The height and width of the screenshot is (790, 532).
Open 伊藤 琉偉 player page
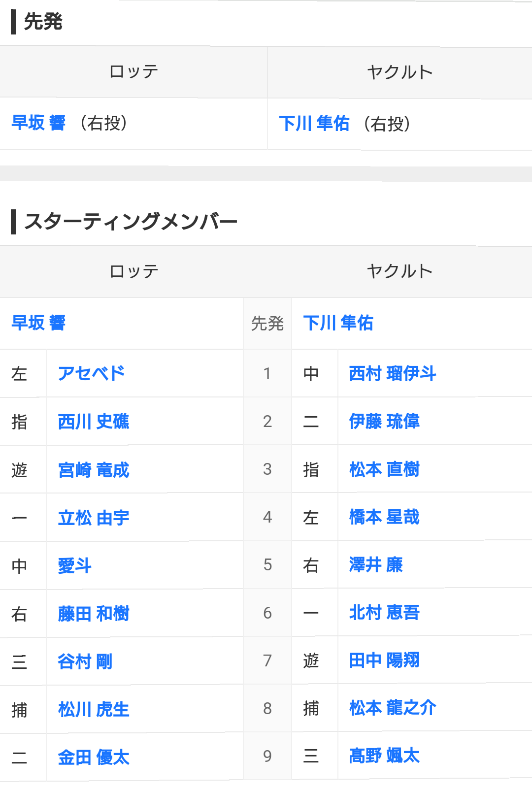coord(384,421)
